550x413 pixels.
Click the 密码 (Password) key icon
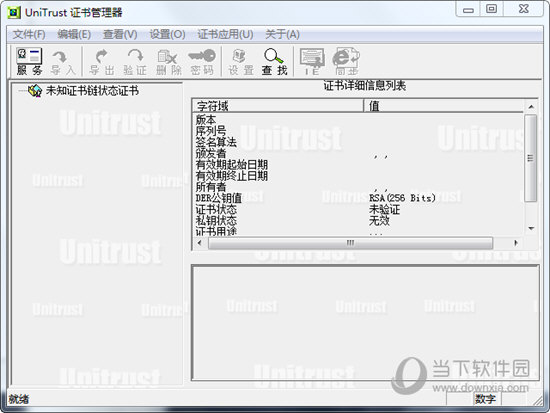(x=202, y=62)
